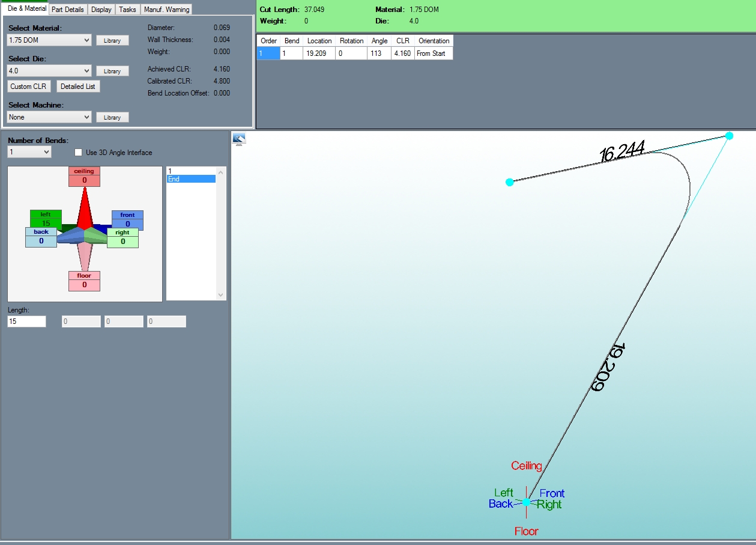Select the End item in bend list
The image size is (756, 545).
point(190,179)
